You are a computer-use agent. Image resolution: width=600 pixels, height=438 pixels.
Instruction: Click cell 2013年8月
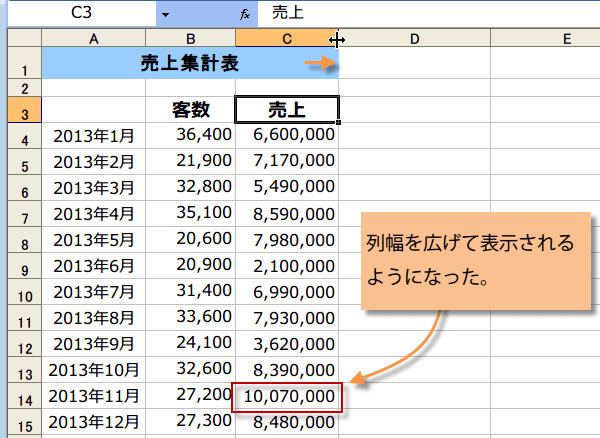(x=94, y=318)
